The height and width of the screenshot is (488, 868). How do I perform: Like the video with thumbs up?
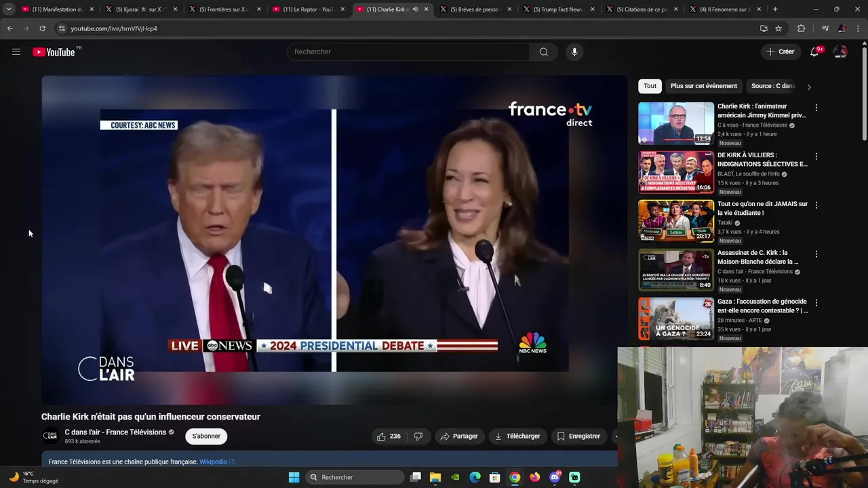(x=389, y=436)
